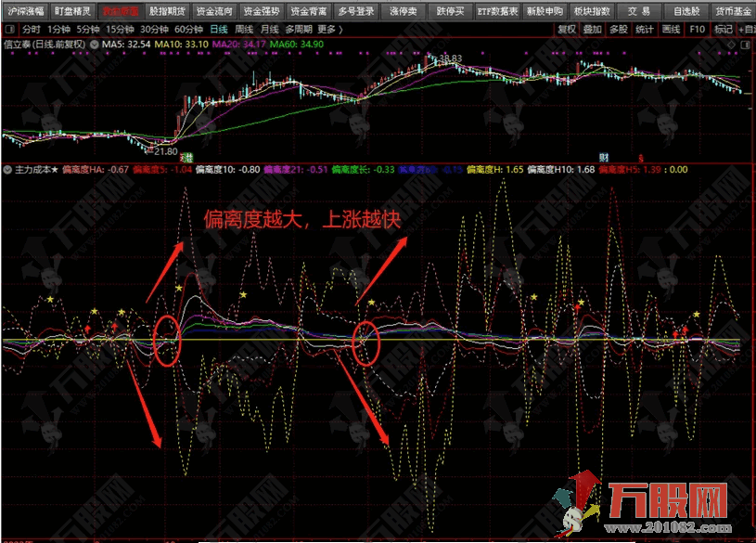This screenshot has width=756, height=543.
Task: Click 画线 drawing tool button
Action: click(x=671, y=30)
